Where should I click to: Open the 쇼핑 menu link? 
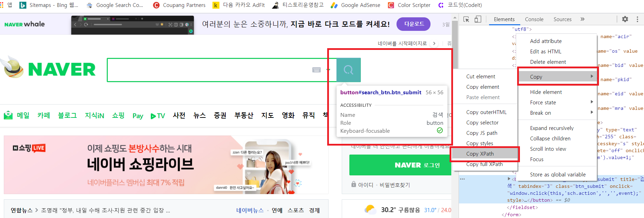118,115
